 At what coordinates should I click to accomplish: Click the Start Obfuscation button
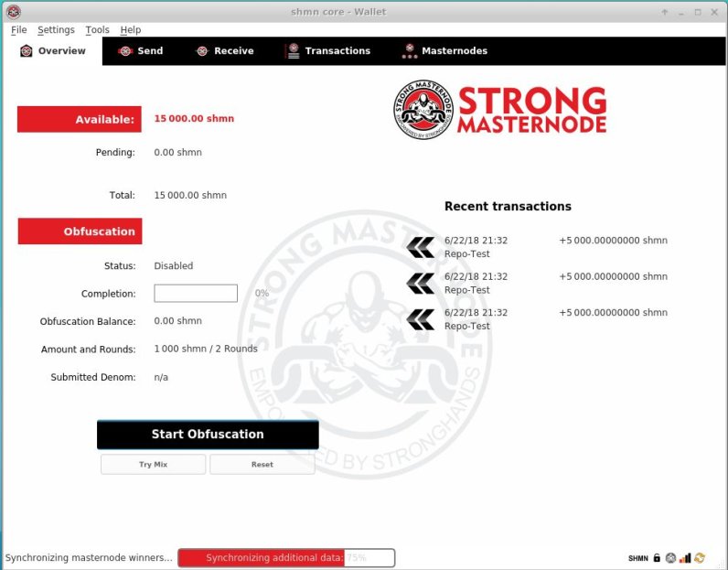coord(208,435)
